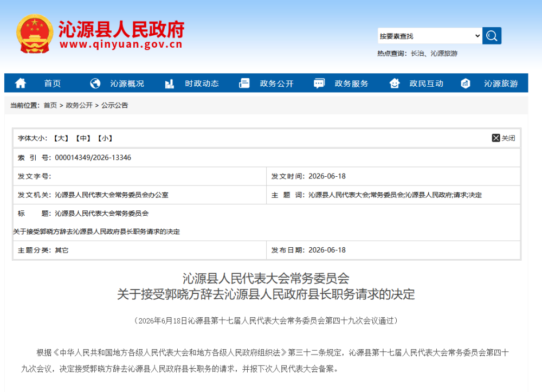Open 政务服务 from the navigation bar
The height and width of the screenshot is (392, 542).
point(352,83)
